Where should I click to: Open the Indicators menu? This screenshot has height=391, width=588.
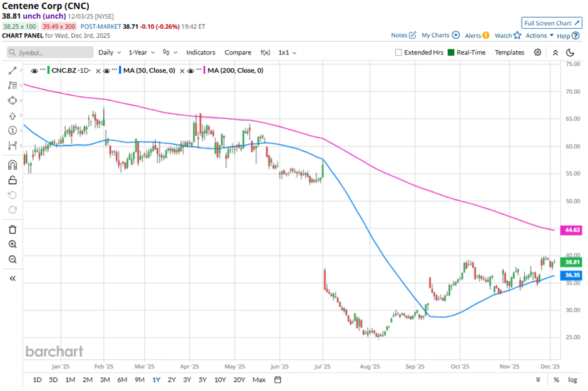(200, 53)
